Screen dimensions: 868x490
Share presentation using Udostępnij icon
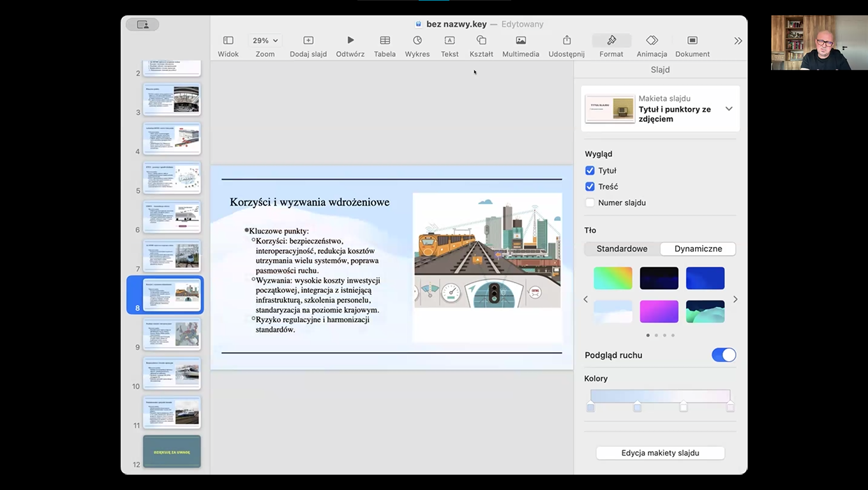566,40
